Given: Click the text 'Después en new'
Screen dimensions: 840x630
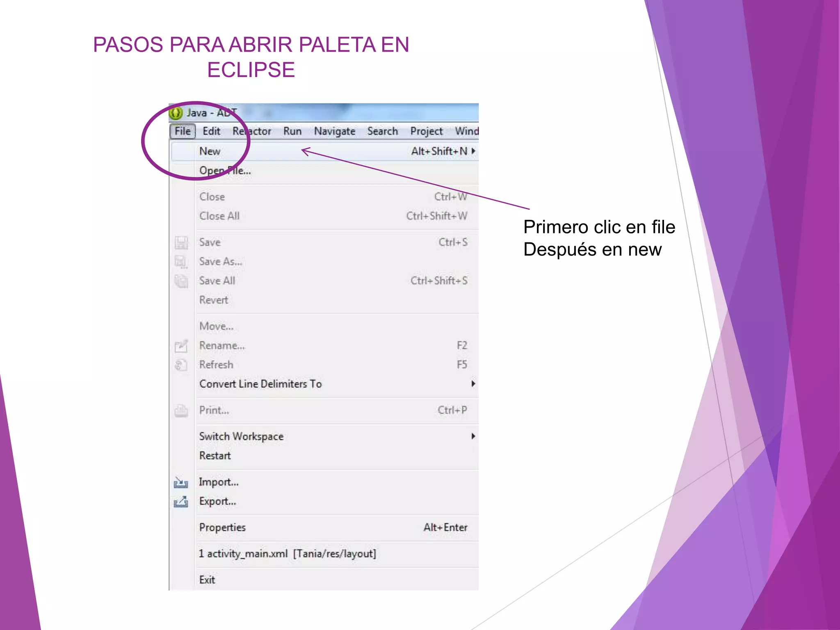Looking at the screenshot, I should click(x=592, y=249).
